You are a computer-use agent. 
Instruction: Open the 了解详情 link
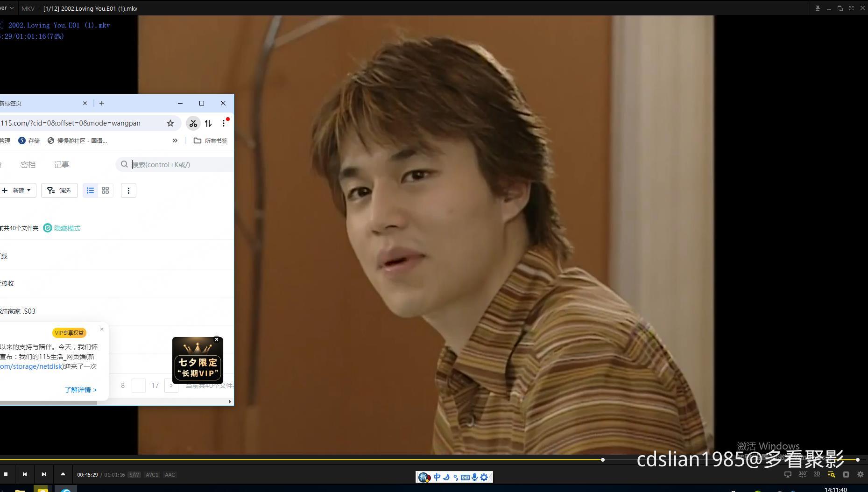point(81,390)
